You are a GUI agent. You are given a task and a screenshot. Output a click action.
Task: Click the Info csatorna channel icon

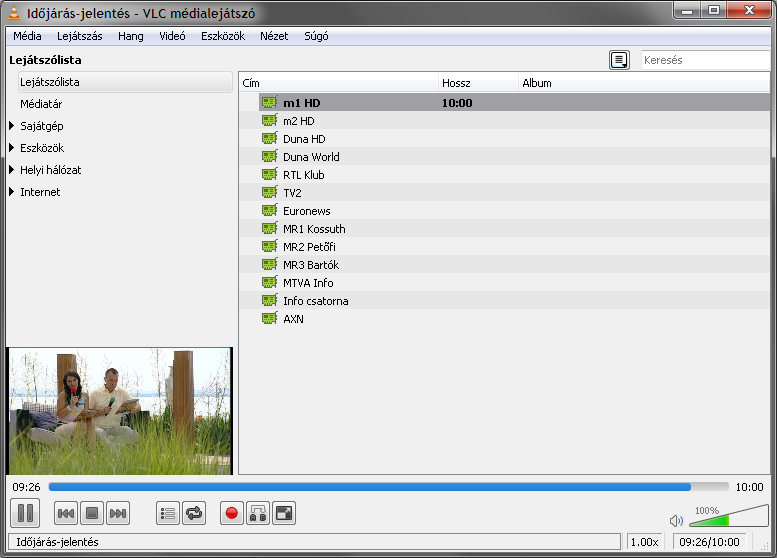coord(270,300)
